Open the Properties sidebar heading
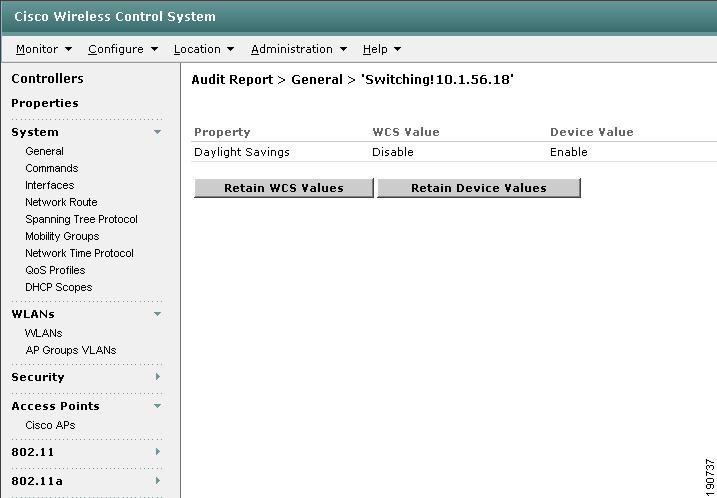This screenshot has height=498, width=717. [45, 103]
